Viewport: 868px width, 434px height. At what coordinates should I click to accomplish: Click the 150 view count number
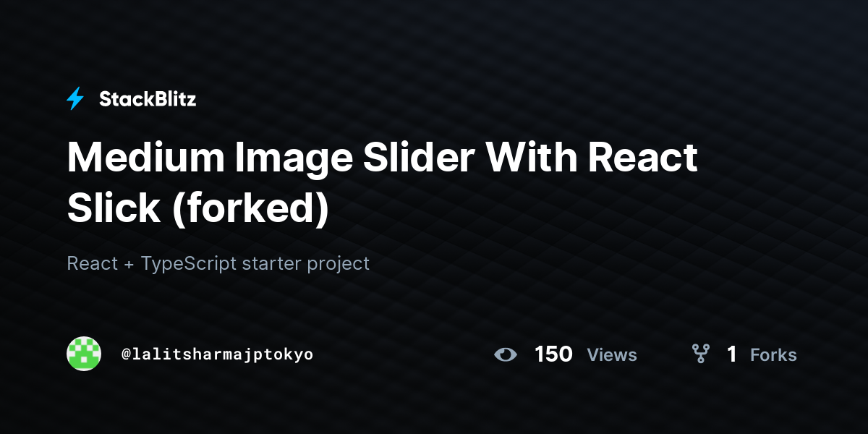tap(553, 354)
